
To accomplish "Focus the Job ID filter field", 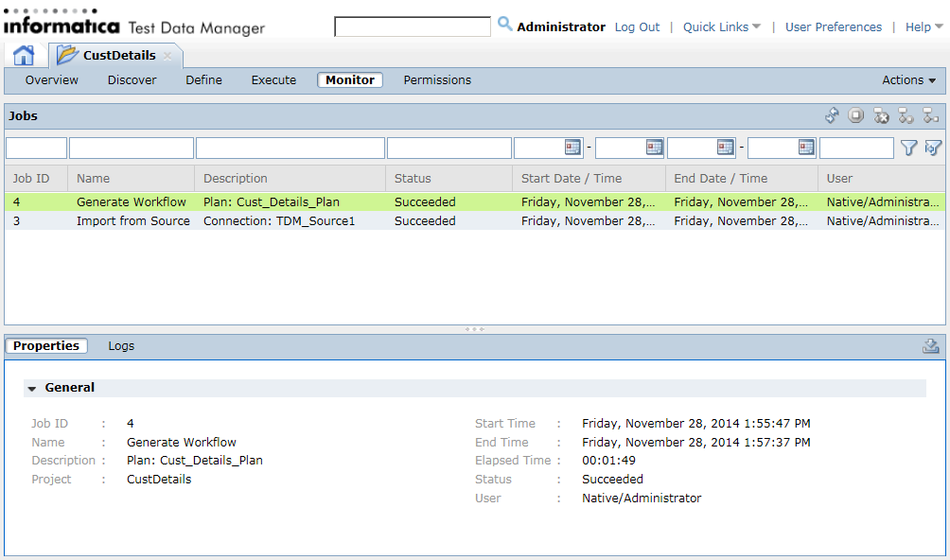I will (36, 148).
